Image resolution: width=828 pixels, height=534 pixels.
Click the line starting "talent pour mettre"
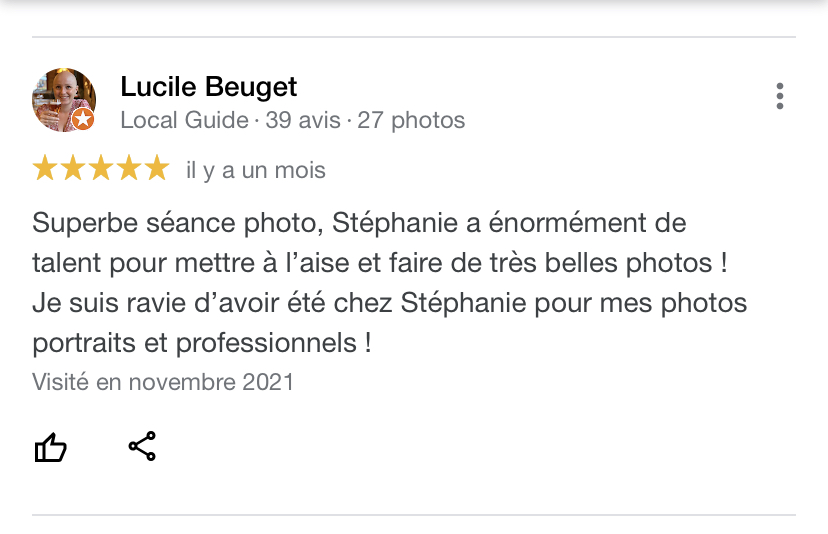[377, 262]
